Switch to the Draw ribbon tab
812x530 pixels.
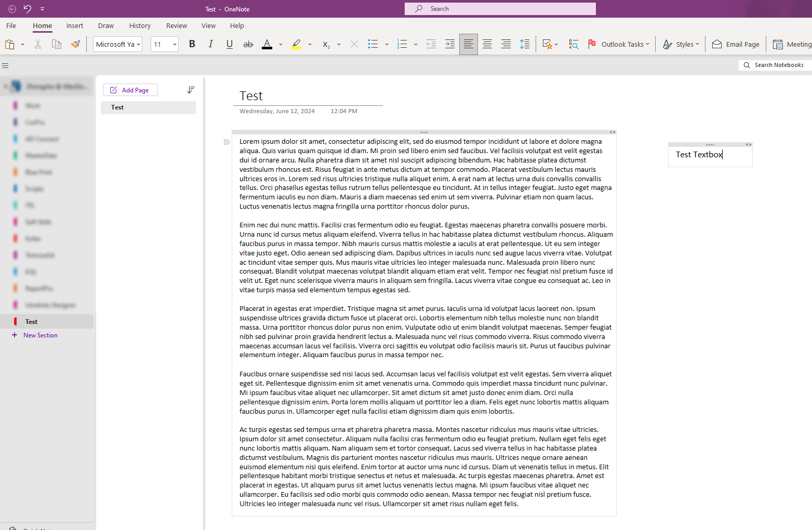106,25
